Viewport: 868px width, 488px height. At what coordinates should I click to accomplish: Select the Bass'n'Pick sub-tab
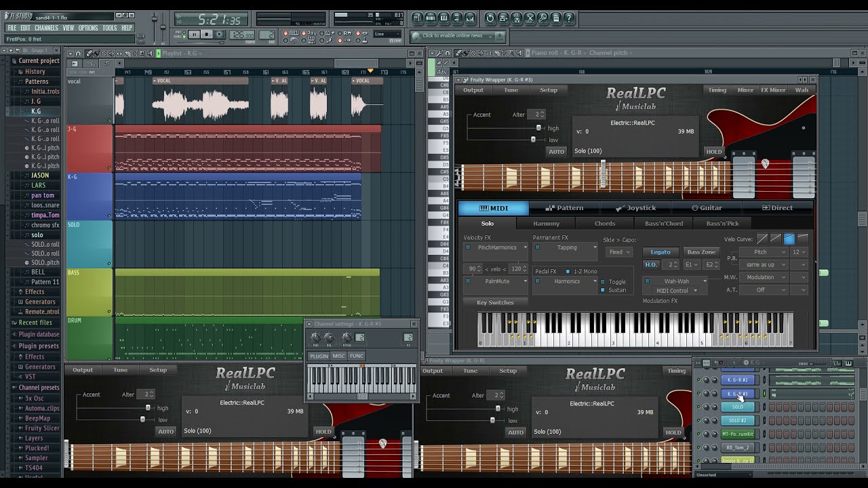[723, 224]
